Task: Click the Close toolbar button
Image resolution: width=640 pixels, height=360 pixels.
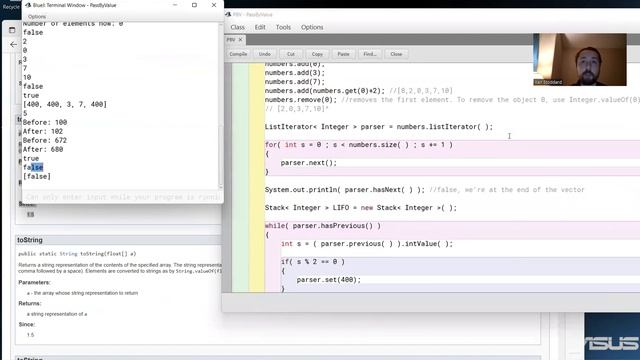Action: (396, 54)
